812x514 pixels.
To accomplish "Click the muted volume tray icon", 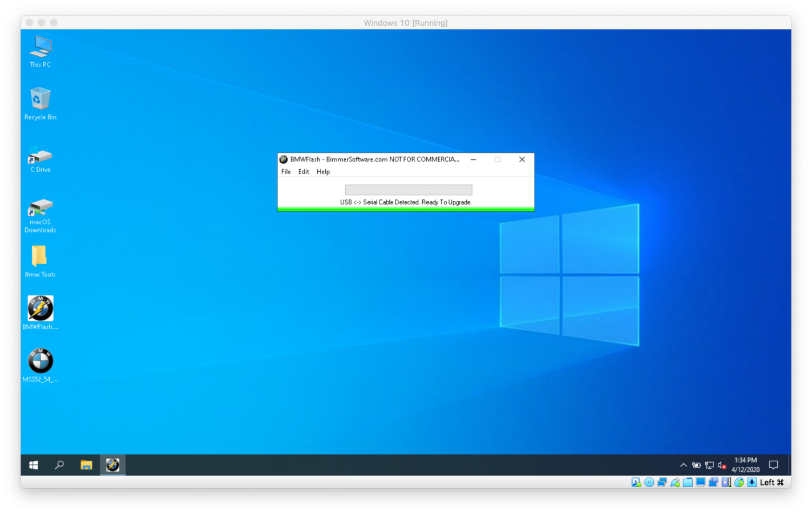I will 722,465.
